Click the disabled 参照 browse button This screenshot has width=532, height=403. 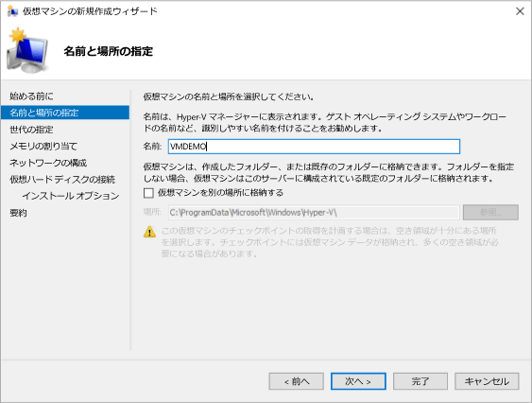490,212
